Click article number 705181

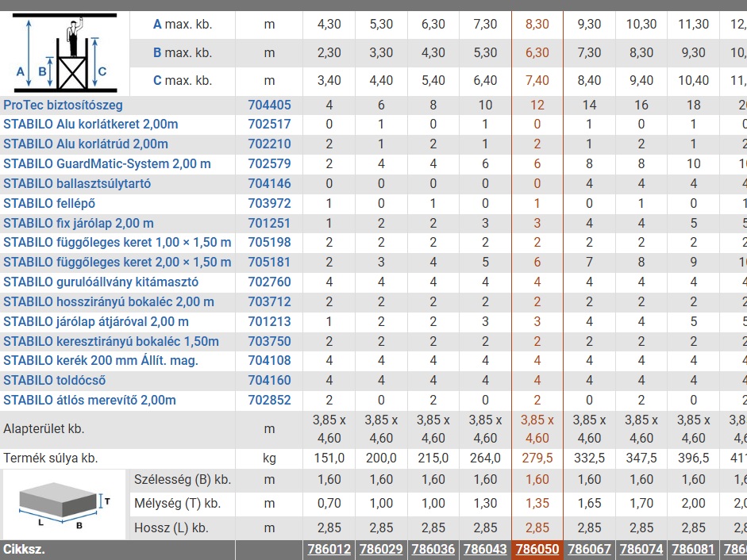click(x=269, y=263)
